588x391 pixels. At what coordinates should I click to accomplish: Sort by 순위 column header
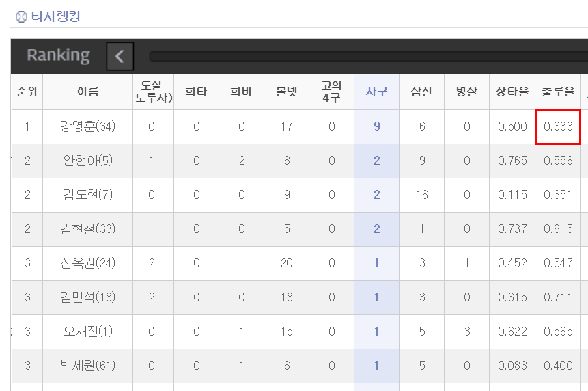click(x=27, y=92)
